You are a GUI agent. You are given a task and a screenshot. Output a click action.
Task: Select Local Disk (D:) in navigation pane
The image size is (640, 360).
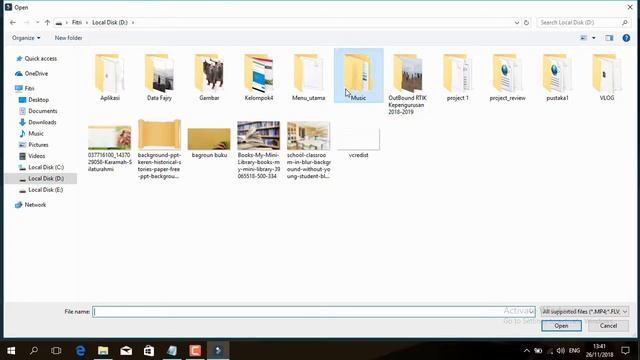(42, 179)
